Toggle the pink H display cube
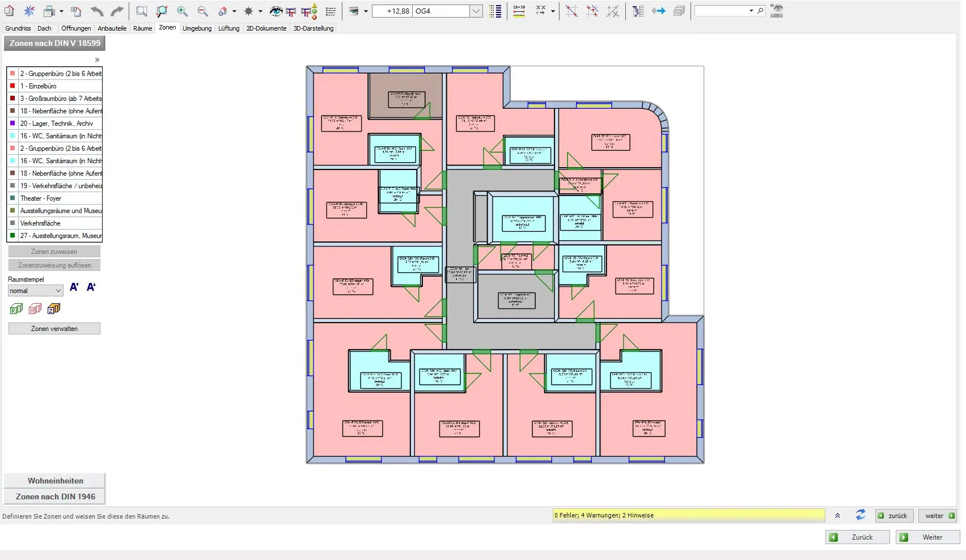Screen dimensions: 966x560 click(x=35, y=309)
